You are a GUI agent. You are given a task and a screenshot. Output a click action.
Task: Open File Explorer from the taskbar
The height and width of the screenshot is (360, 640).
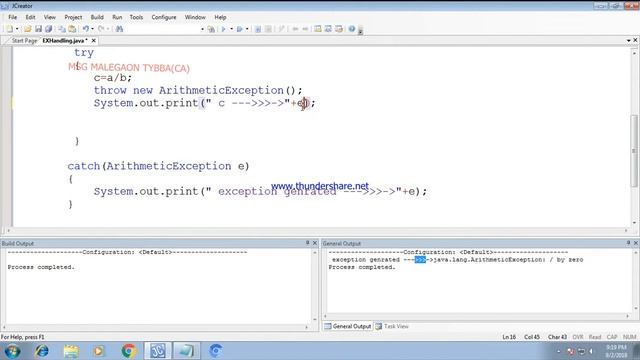(x=71, y=351)
